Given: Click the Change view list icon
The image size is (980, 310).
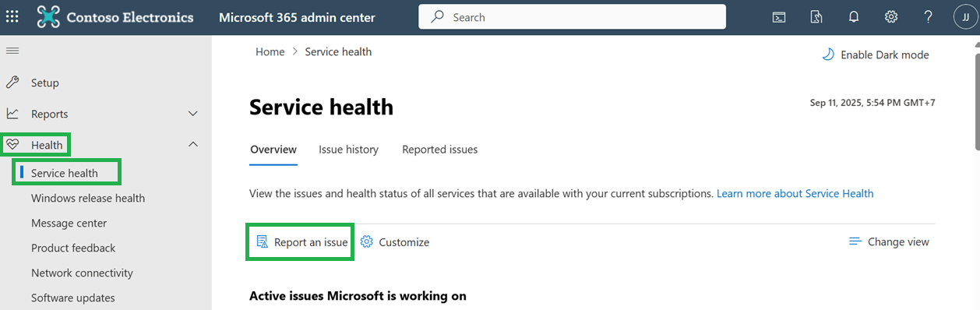Looking at the screenshot, I should [x=855, y=242].
